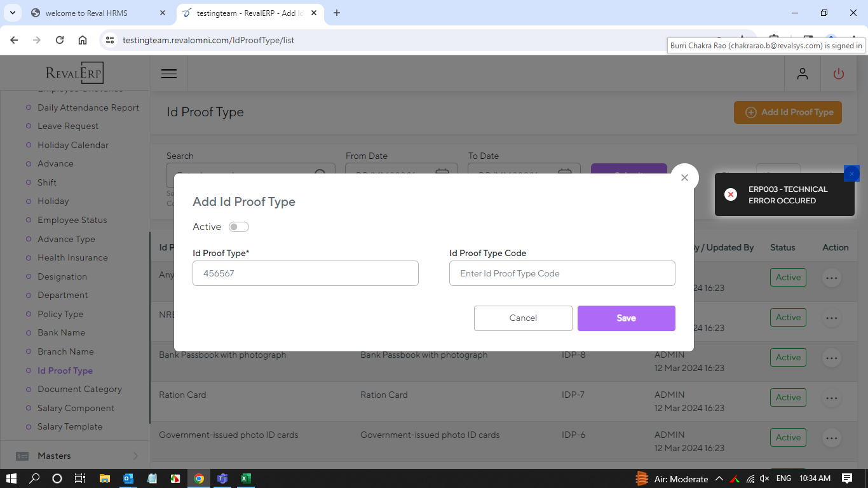Open the browser tab search dropdown

tap(12, 13)
